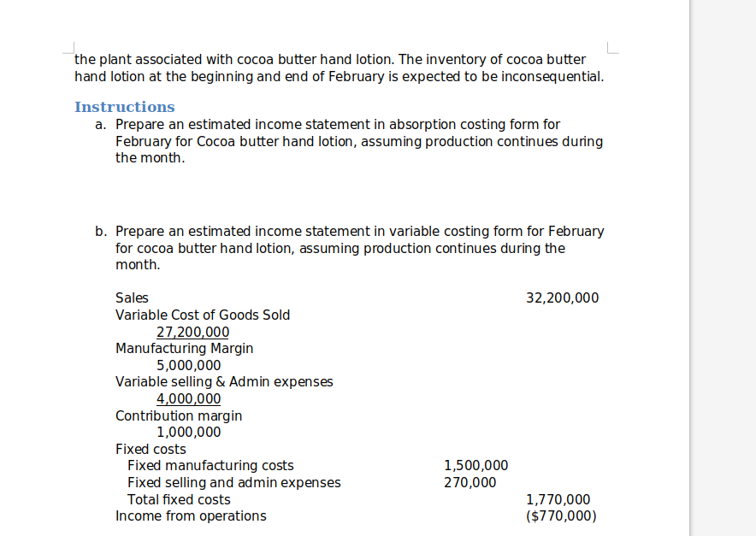
Task: Click the 1,500,000 fixed manufacturing amount
Action: [x=475, y=466]
